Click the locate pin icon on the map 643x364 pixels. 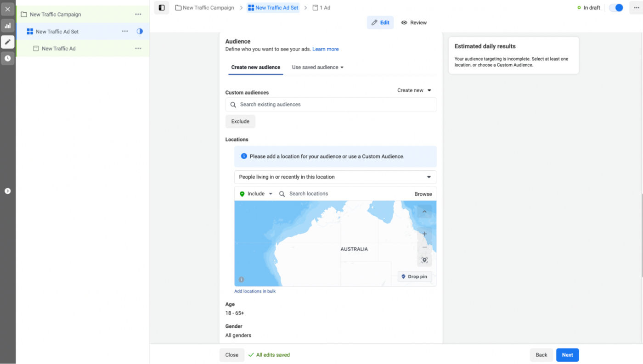point(424,260)
